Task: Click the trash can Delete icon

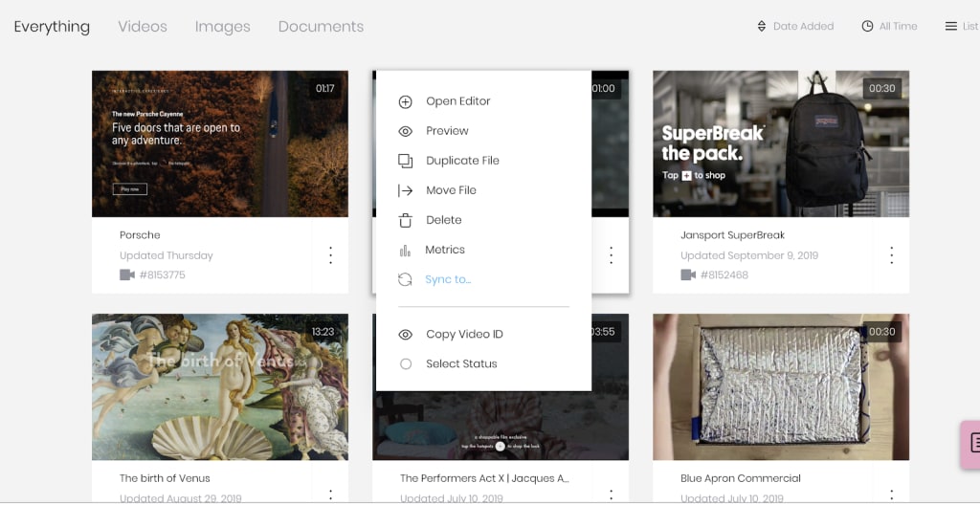Action: tap(405, 221)
